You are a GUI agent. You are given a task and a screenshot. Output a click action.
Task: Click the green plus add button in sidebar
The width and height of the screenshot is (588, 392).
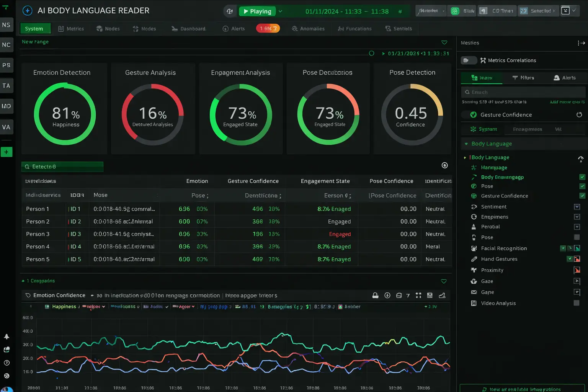tap(6, 152)
